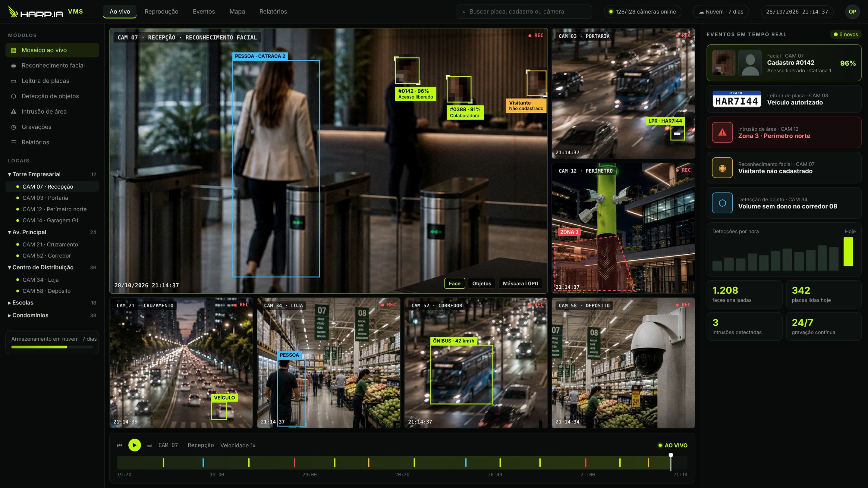
Task: Click the 128/128 câmeras online status
Action: (643, 11)
